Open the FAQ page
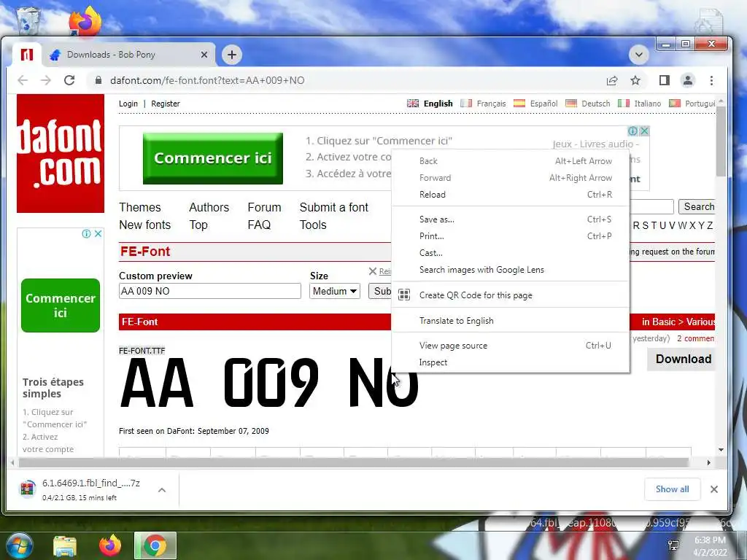The image size is (747, 560). [x=259, y=225]
